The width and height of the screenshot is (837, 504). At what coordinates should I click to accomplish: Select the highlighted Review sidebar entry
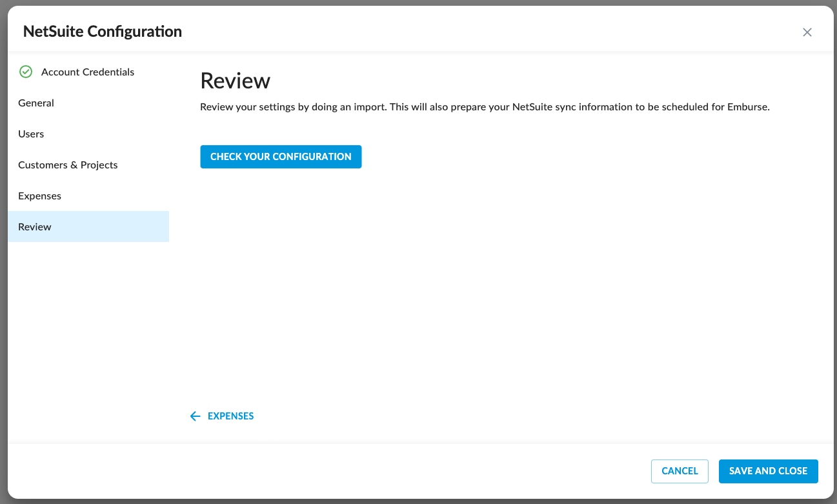tap(35, 227)
